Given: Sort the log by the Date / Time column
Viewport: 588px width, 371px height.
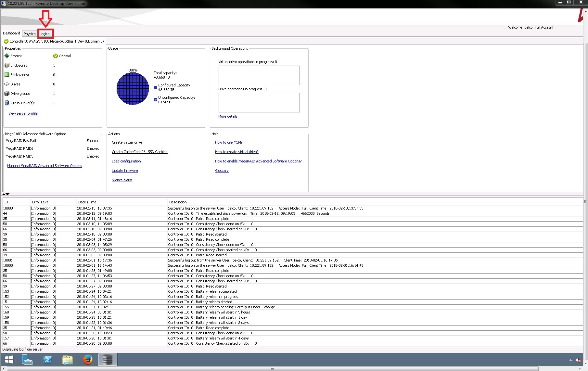Looking at the screenshot, I should [x=87, y=202].
